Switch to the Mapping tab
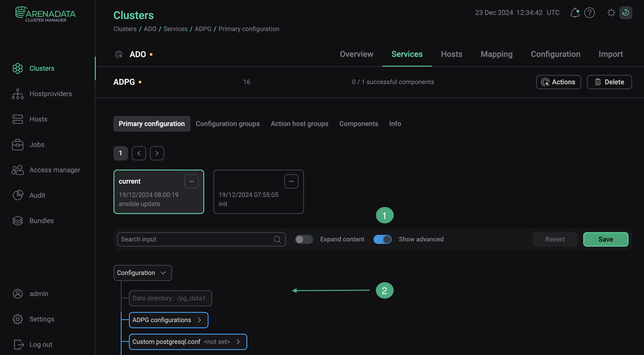Screen dimensions: 644x355 coord(496,54)
